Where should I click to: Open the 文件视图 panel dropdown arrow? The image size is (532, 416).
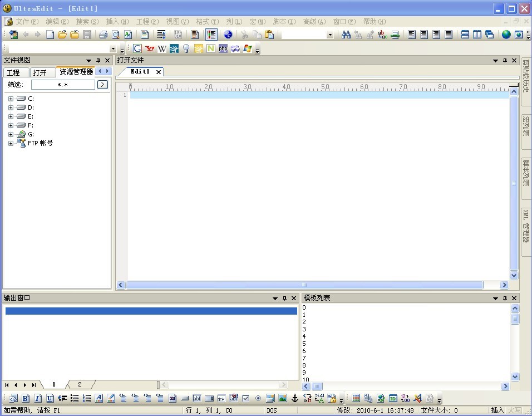coord(88,61)
